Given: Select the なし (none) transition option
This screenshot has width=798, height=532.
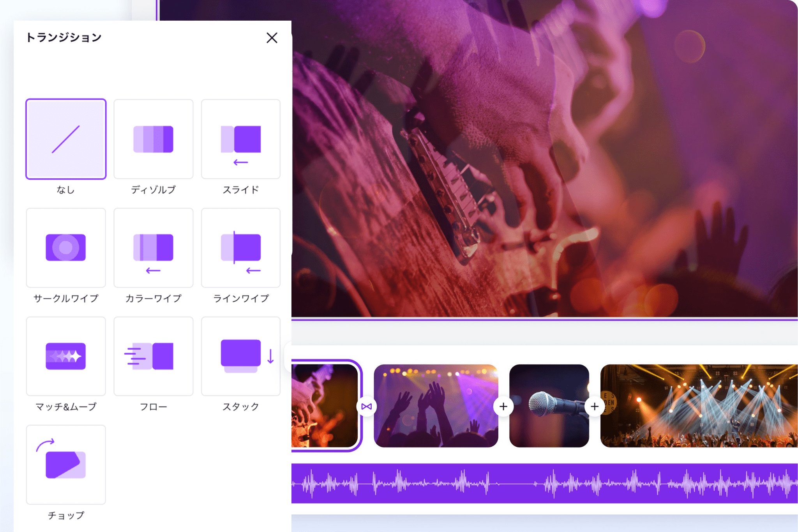Looking at the screenshot, I should 66,139.
